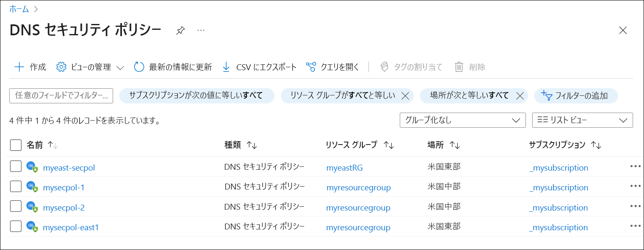Open the mysecpol-2 policy link
The height and width of the screenshot is (250, 644).
pos(64,208)
